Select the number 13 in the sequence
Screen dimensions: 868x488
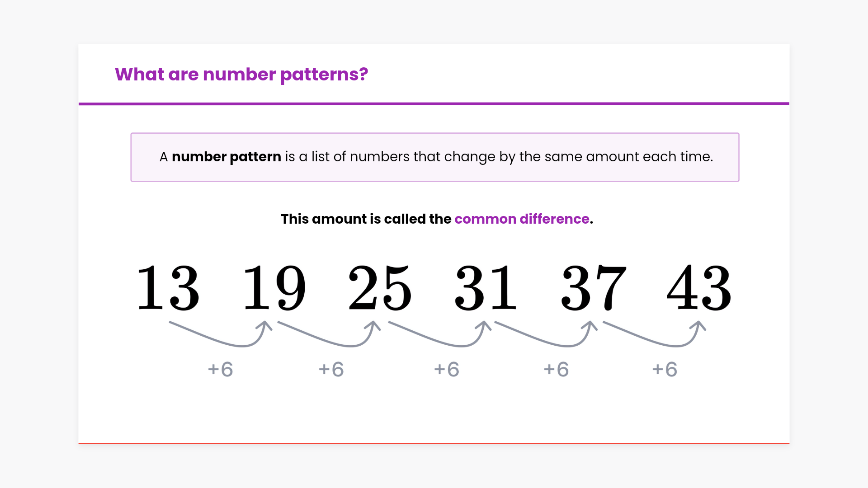point(168,288)
